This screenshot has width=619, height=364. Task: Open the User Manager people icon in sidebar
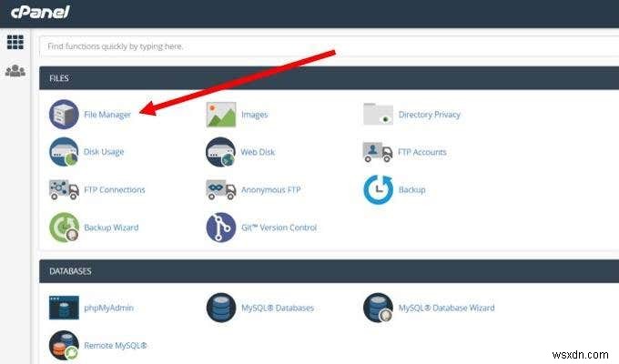click(15, 71)
